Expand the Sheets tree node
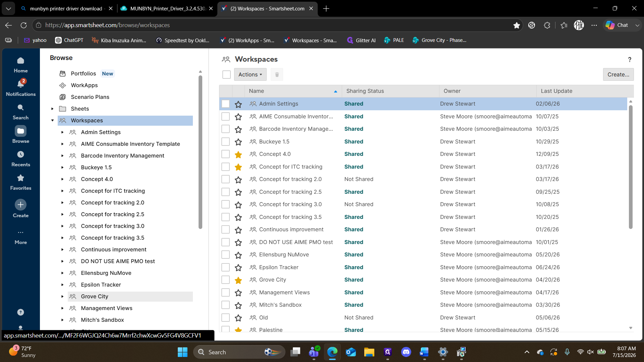Image resolution: width=644 pixels, height=362 pixels. click(x=52, y=109)
